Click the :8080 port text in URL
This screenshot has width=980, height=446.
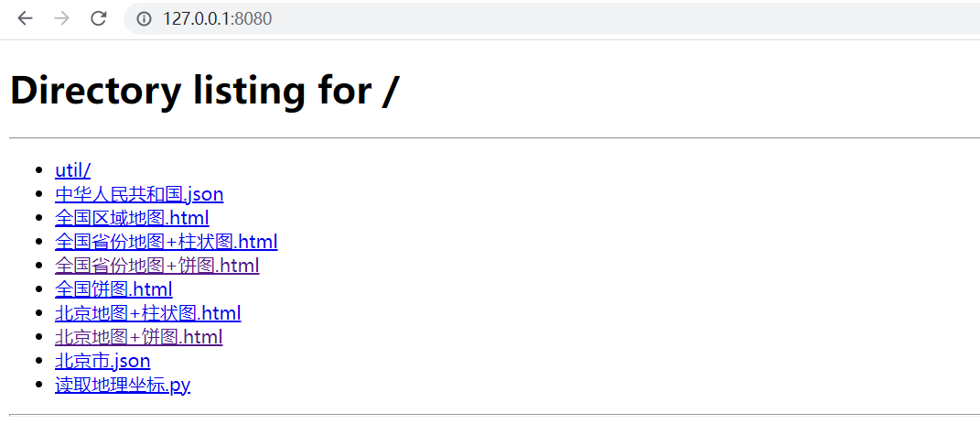[252, 18]
